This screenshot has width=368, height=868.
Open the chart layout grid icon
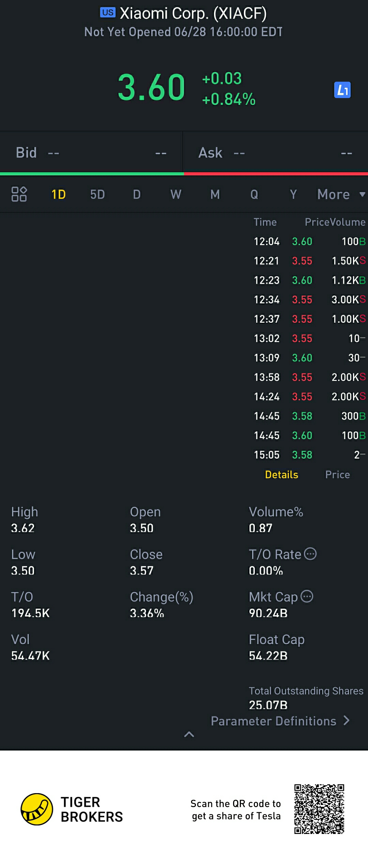pos(19,194)
